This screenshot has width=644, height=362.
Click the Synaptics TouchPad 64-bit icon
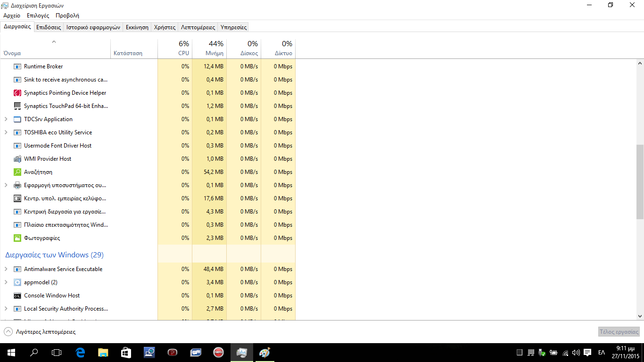(x=17, y=106)
